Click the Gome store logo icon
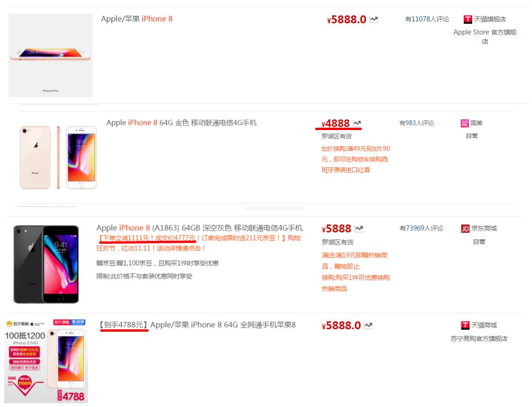Image resolution: width=532 pixels, height=407 pixels. click(x=465, y=123)
